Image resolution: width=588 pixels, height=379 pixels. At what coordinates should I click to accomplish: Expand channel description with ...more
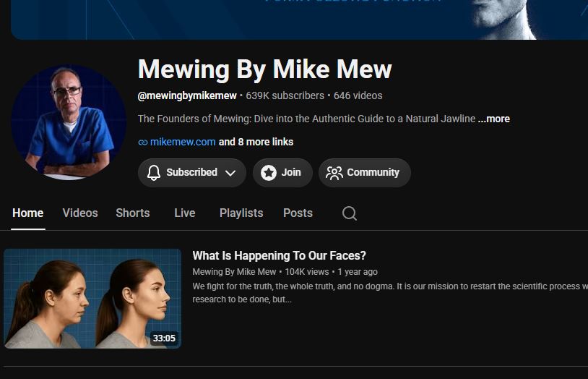(x=494, y=119)
